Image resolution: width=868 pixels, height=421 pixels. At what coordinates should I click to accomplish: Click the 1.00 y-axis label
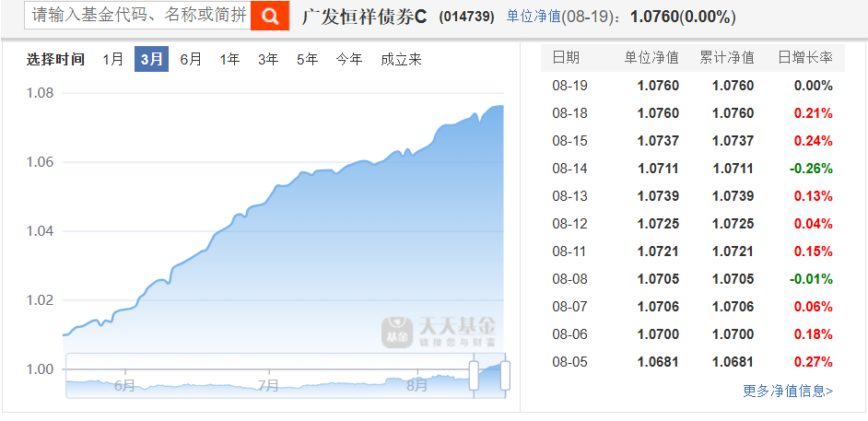point(41,369)
